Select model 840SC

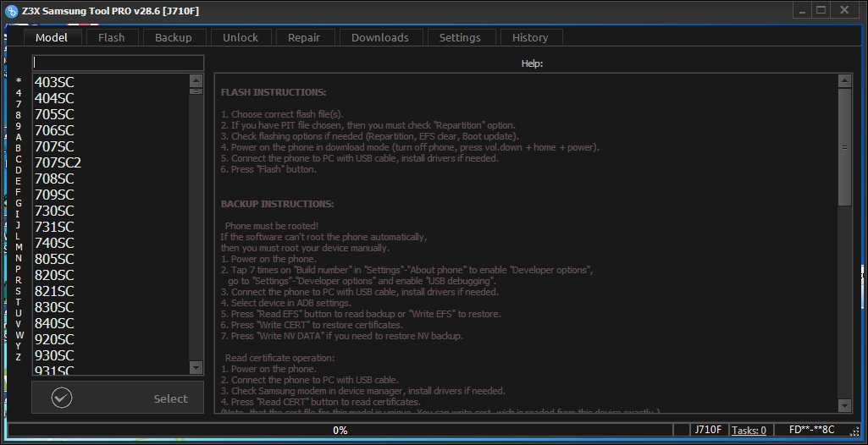pyautogui.click(x=110, y=323)
